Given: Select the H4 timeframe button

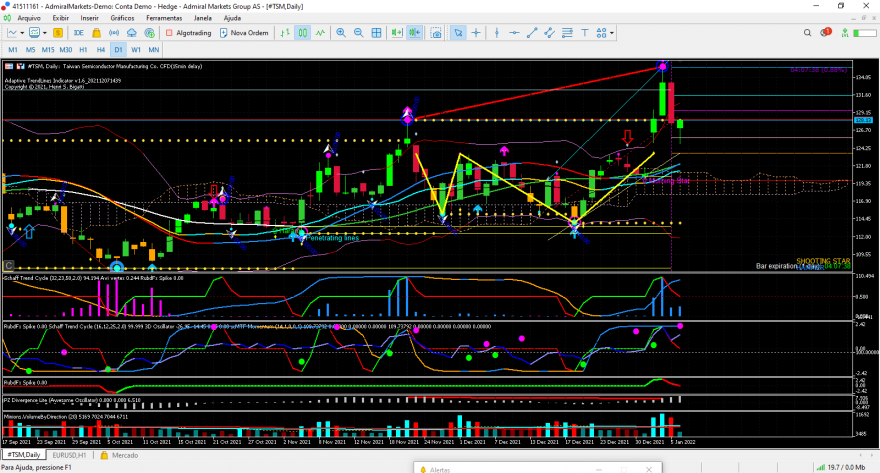Looking at the screenshot, I should pyautogui.click(x=100, y=49).
